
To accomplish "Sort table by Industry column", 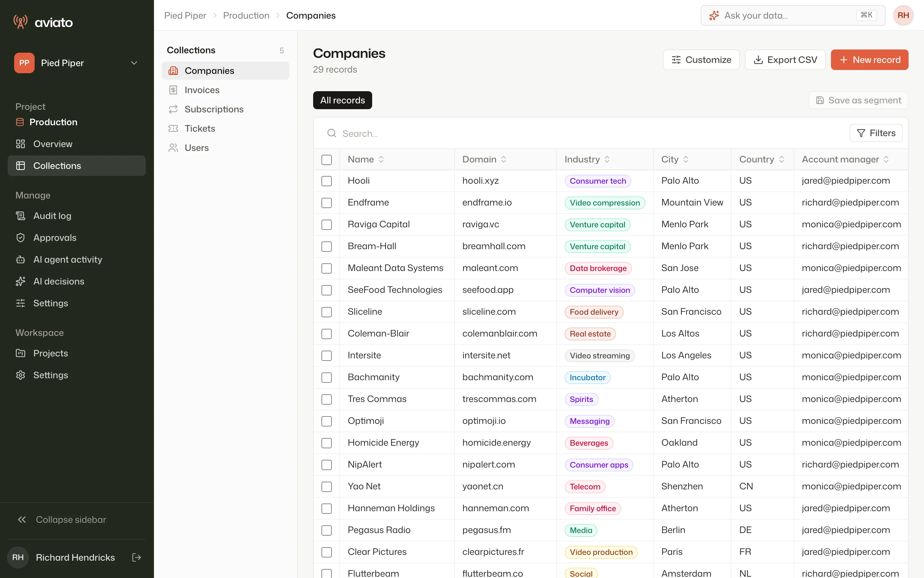I will pos(587,159).
